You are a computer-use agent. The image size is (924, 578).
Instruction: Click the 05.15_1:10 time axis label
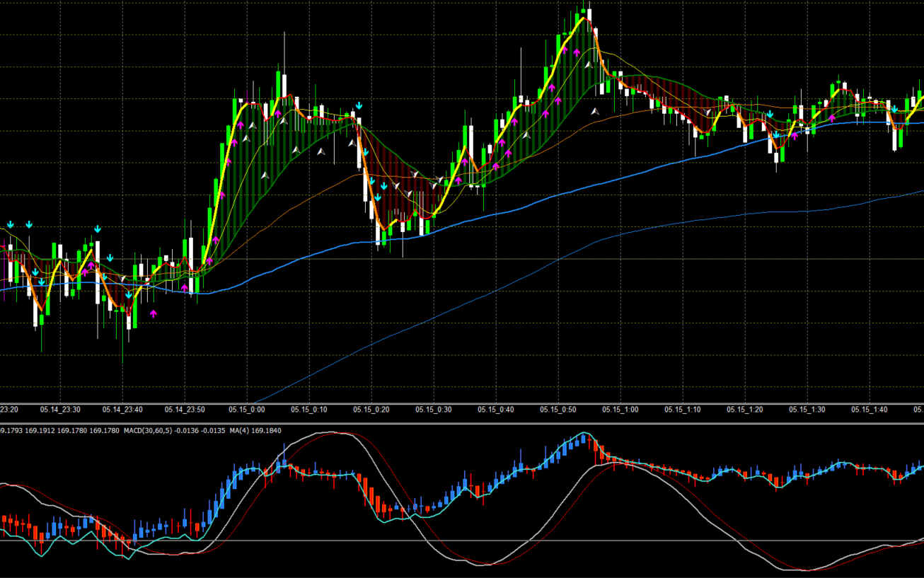(x=683, y=410)
